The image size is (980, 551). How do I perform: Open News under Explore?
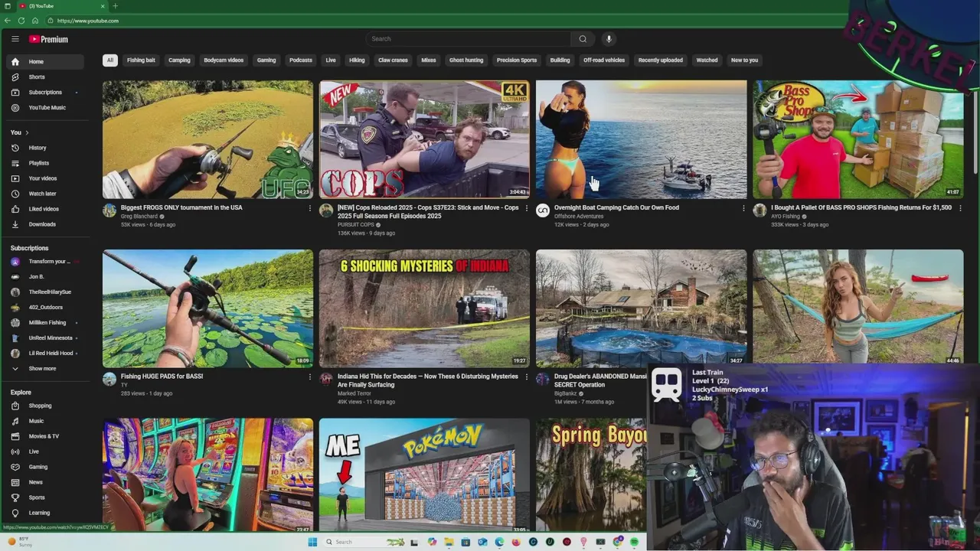(x=46, y=482)
